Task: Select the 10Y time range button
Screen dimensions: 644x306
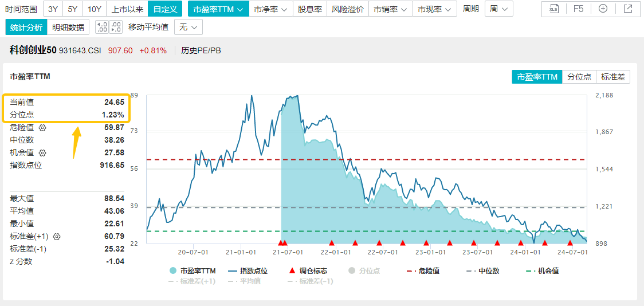Action: (95, 9)
